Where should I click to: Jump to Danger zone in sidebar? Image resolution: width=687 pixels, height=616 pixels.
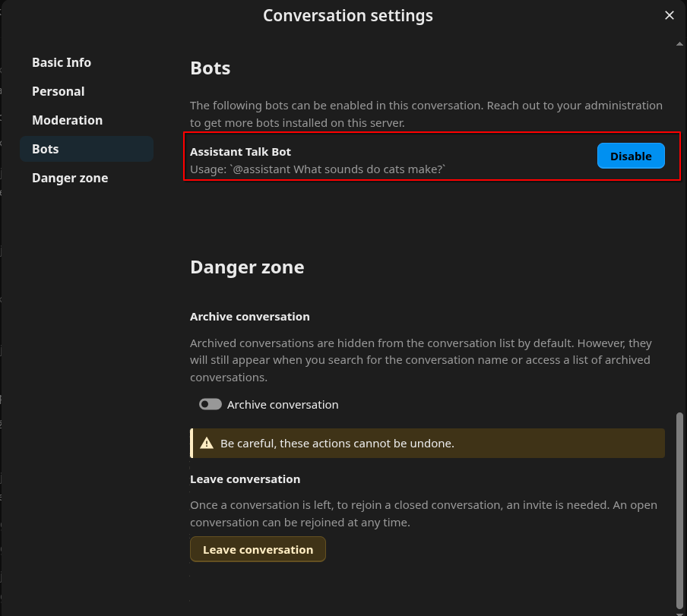click(x=70, y=178)
